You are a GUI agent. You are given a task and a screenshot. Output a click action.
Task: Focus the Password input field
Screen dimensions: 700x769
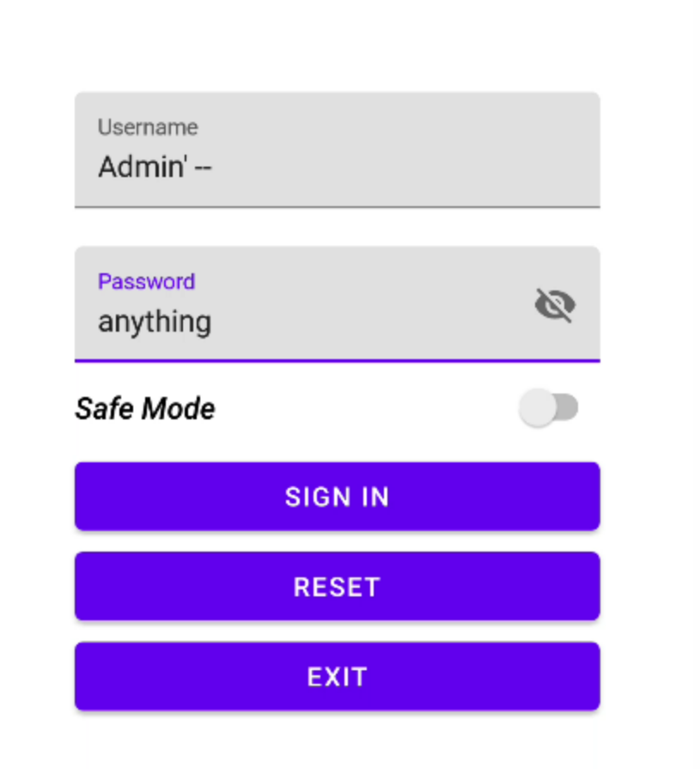pos(338,304)
